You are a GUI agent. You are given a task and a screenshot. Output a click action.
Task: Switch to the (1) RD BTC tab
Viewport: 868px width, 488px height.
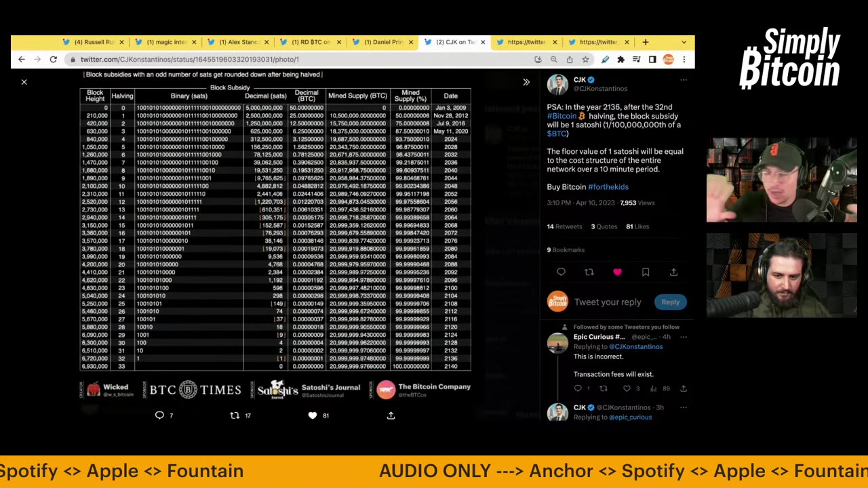click(310, 42)
